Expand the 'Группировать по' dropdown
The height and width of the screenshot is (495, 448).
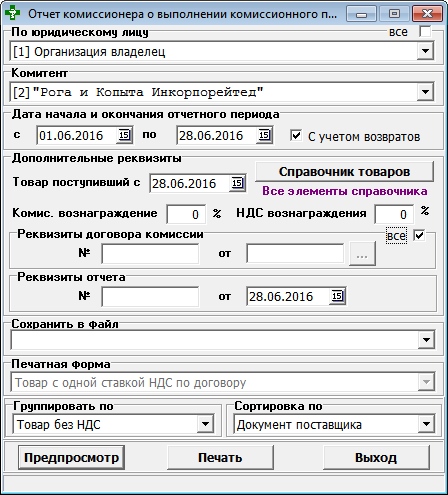tap(205, 424)
